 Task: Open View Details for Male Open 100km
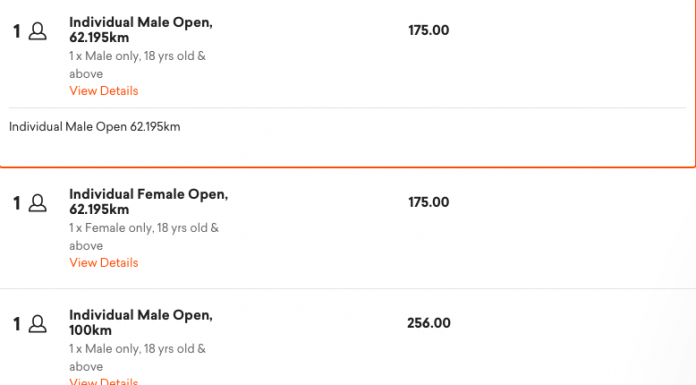click(104, 381)
